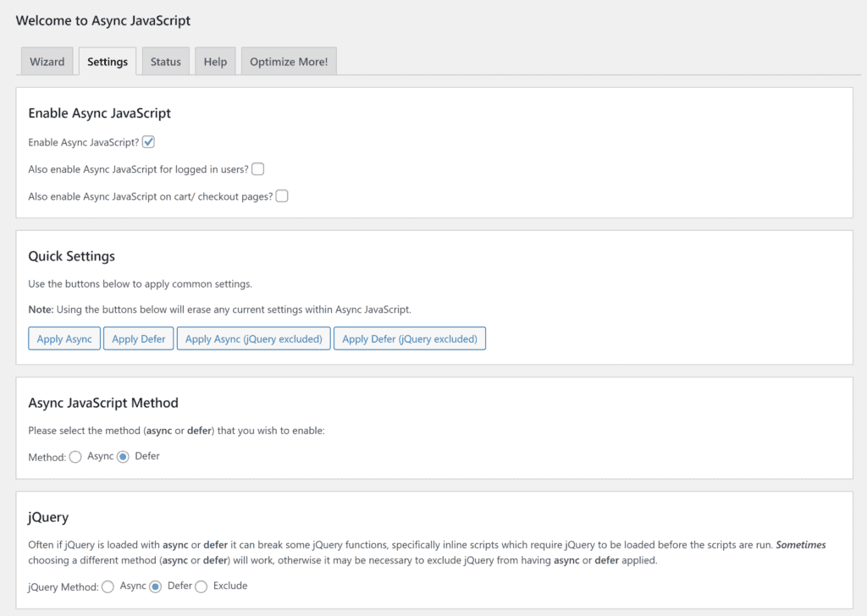Click the 'Enable Async JavaScript' section heading
Viewport: 867px width, 616px height.
click(x=100, y=113)
